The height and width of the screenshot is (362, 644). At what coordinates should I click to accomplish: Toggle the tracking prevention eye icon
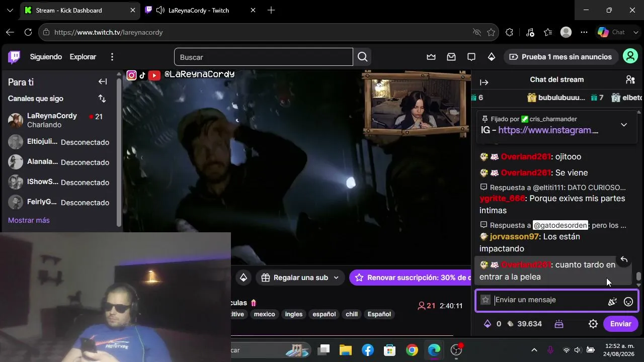[477, 32]
